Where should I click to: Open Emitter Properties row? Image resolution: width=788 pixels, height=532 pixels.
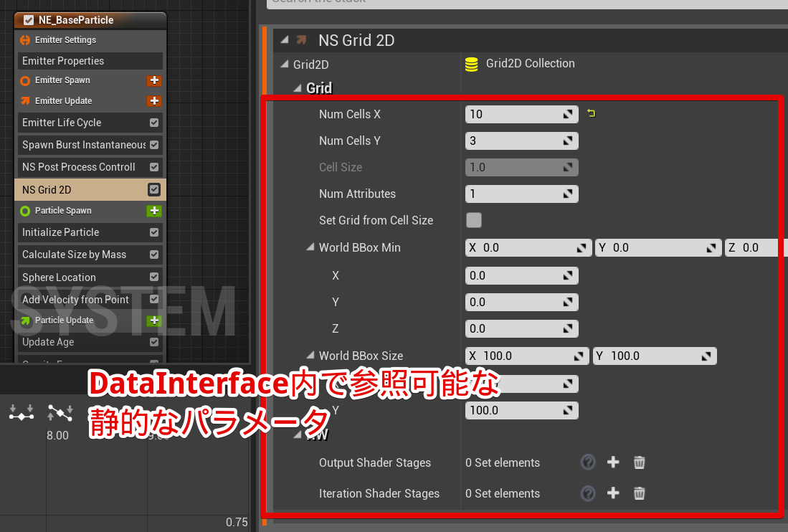(x=90, y=61)
